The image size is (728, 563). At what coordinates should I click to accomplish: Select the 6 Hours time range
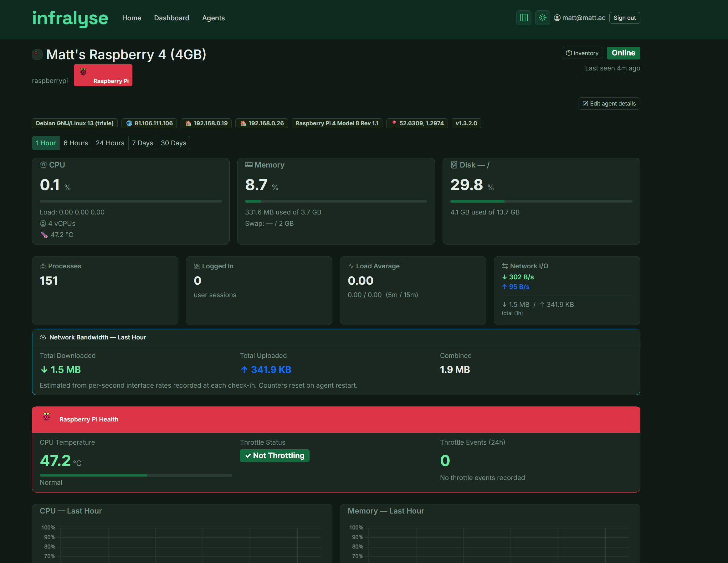76,143
